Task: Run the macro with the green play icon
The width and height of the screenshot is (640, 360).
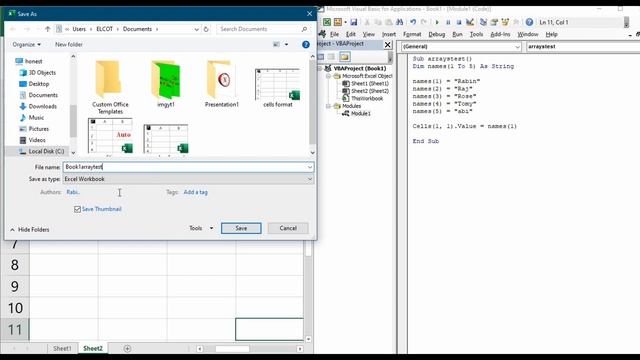Action: [x=437, y=22]
